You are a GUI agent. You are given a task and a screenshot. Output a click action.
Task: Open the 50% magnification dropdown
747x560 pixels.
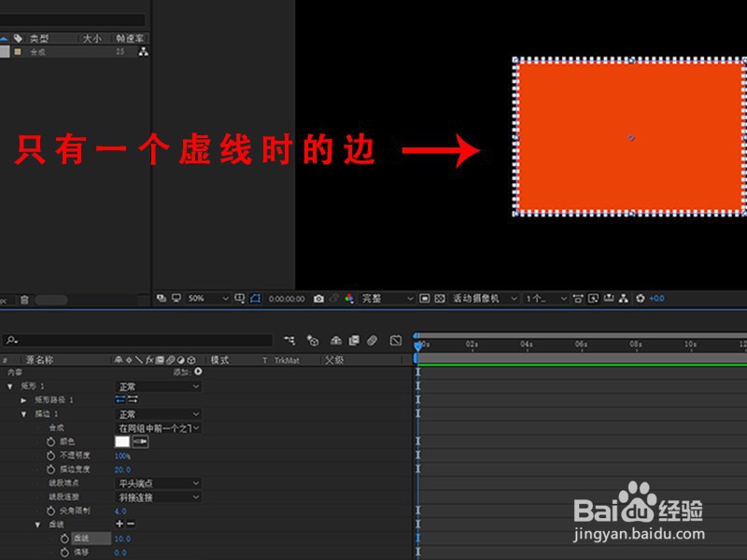[x=207, y=298]
